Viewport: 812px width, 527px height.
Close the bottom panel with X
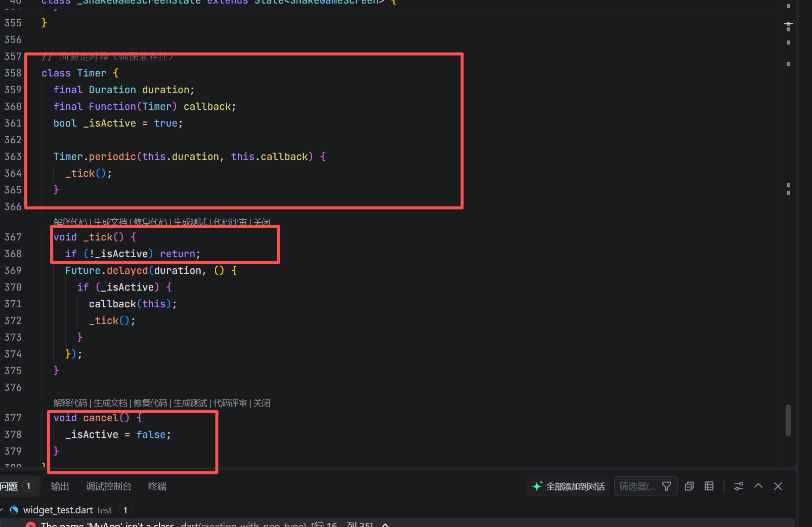tap(778, 487)
